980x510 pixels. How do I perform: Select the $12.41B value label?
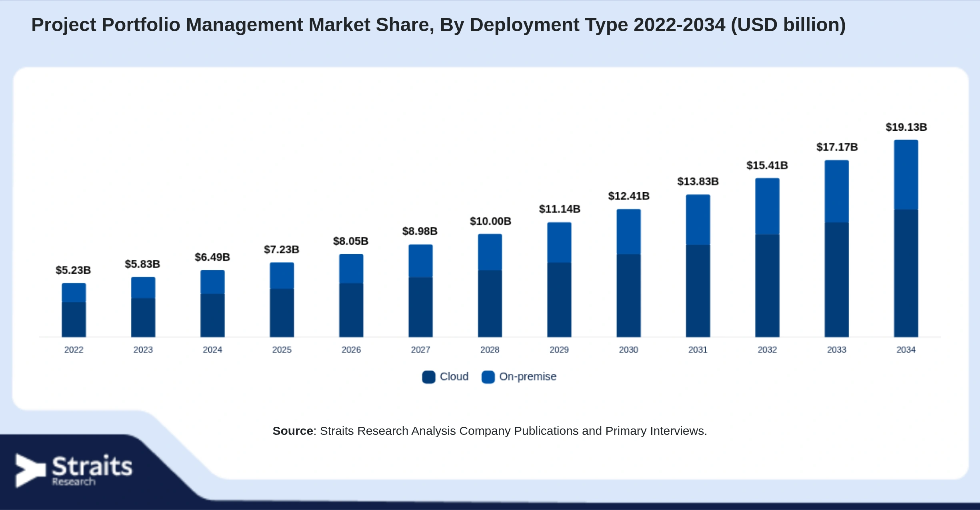[x=629, y=196]
